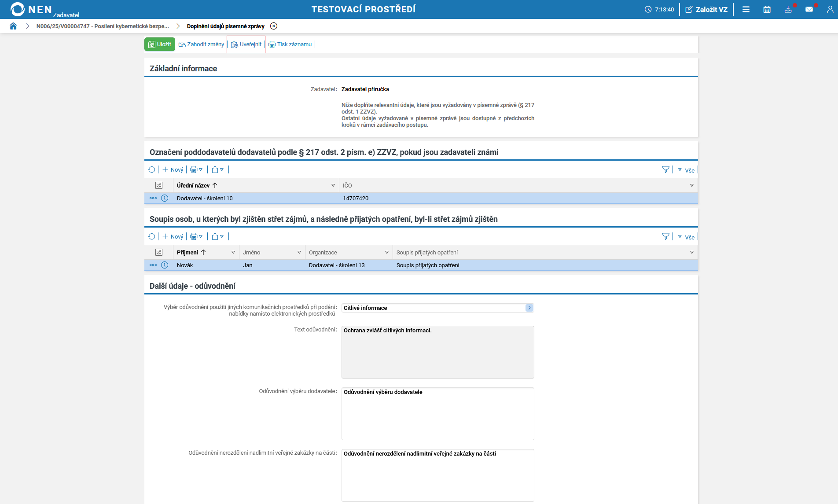Select the first name cell Jan
The height and width of the screenshot is (504, 838).
coord(248,265)
